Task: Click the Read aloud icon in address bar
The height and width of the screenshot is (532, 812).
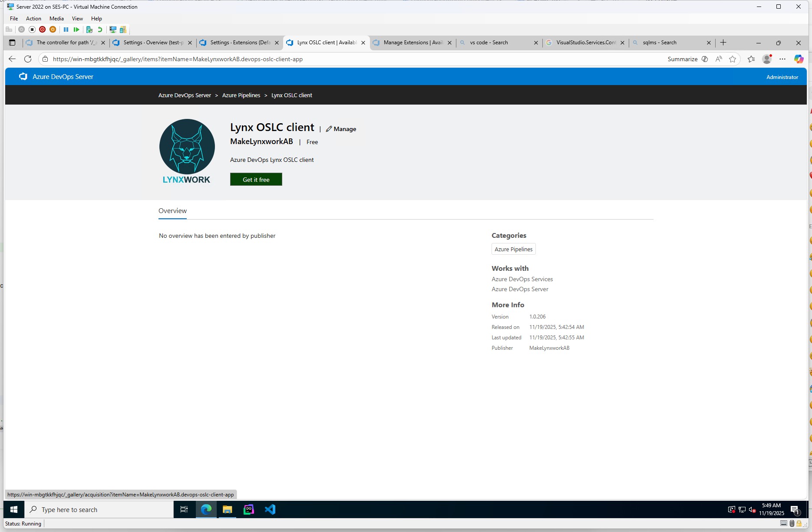Action: tap(719, 59)
